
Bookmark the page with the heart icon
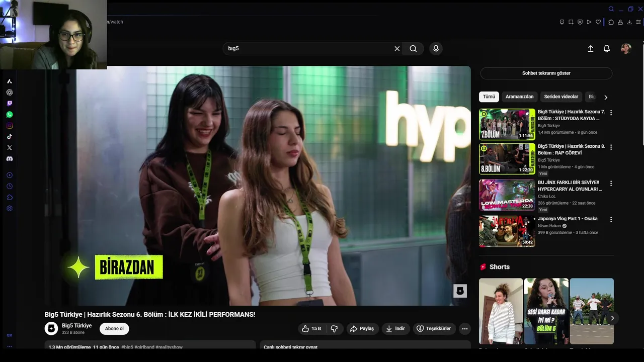pos(598,22)
